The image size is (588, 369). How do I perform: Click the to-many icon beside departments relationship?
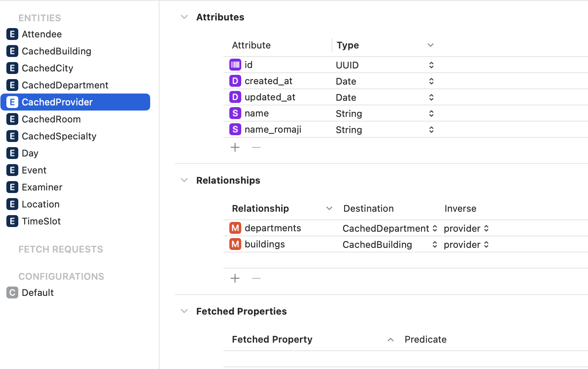(235, 228)
